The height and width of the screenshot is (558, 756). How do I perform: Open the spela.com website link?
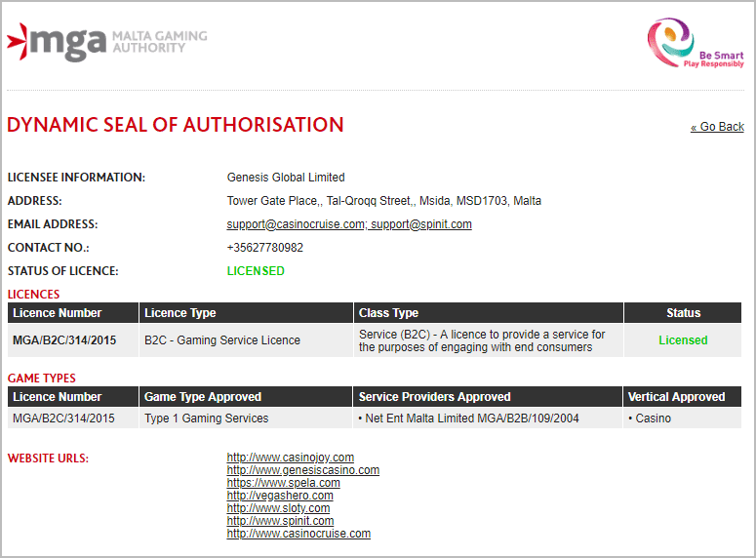[x=284, y=483]
